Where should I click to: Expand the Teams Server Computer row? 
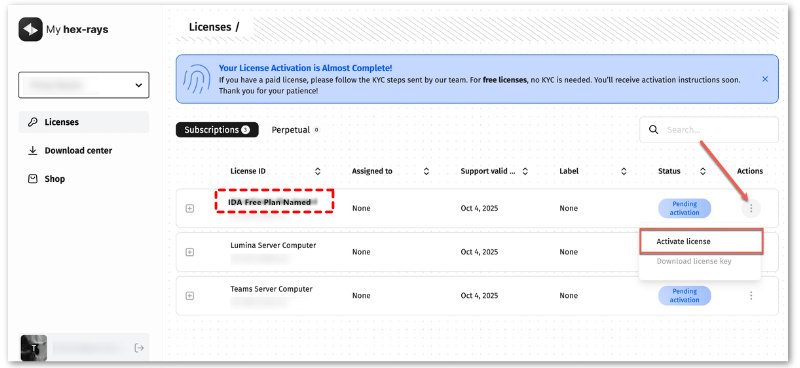pyautogui.click(x=190, y=296)
